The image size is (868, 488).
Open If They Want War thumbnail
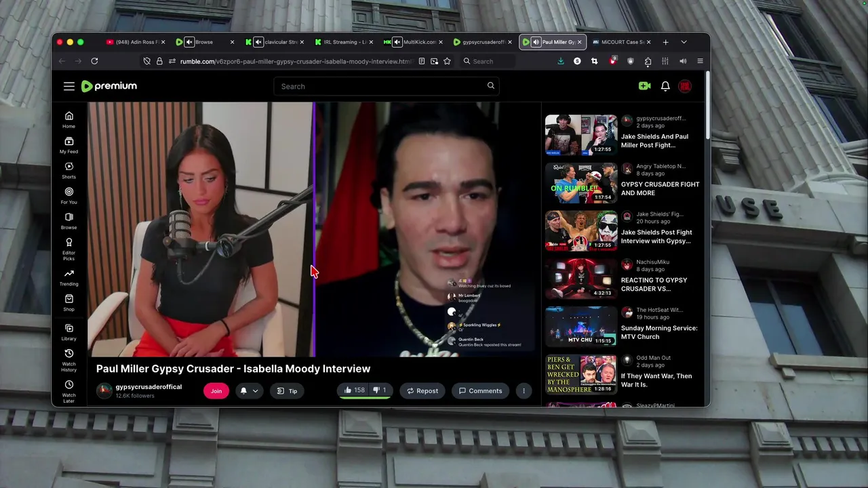click(581, 374)
